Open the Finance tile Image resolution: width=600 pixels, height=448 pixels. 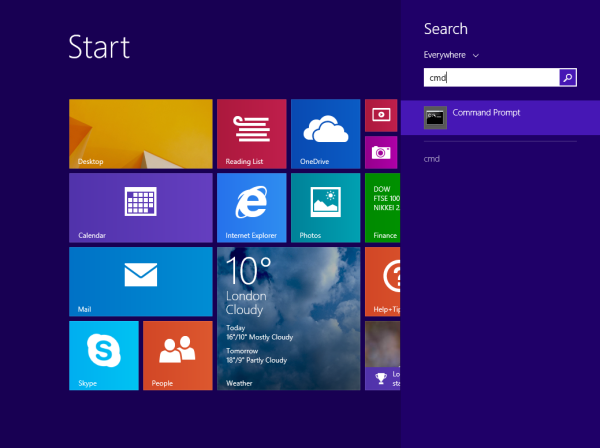(383, 208)
